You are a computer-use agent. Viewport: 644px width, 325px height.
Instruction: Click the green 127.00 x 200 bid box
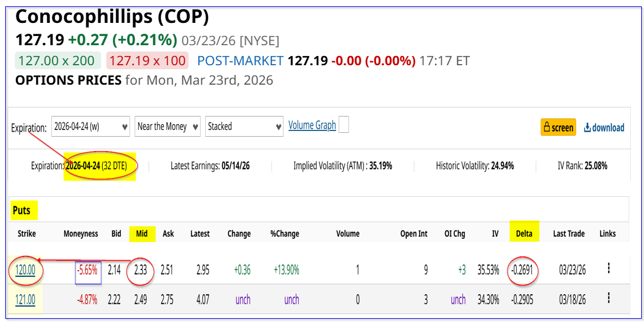point(58,61)
